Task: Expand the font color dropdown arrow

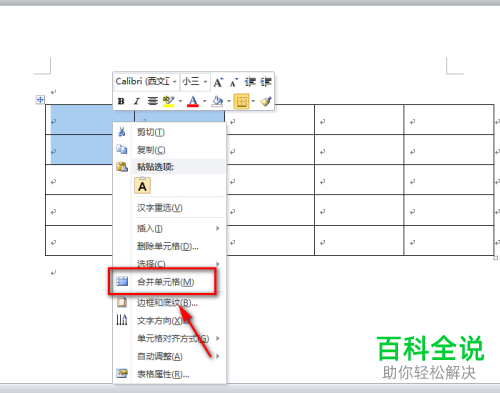Action: tap(205, 101)
